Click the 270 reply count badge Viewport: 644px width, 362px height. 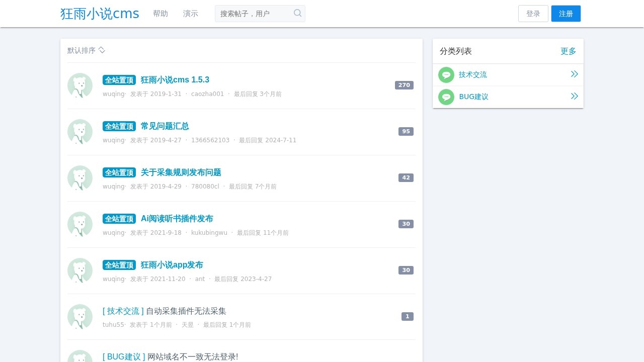[404, 85]
